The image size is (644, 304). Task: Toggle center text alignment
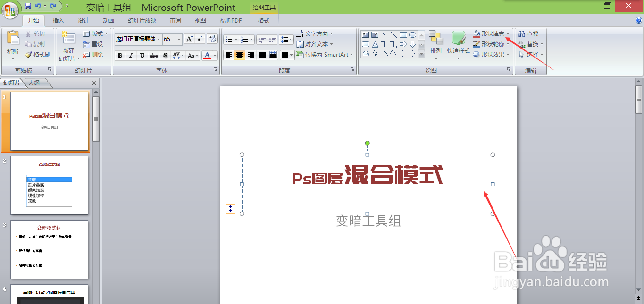[x=240, y=55]
